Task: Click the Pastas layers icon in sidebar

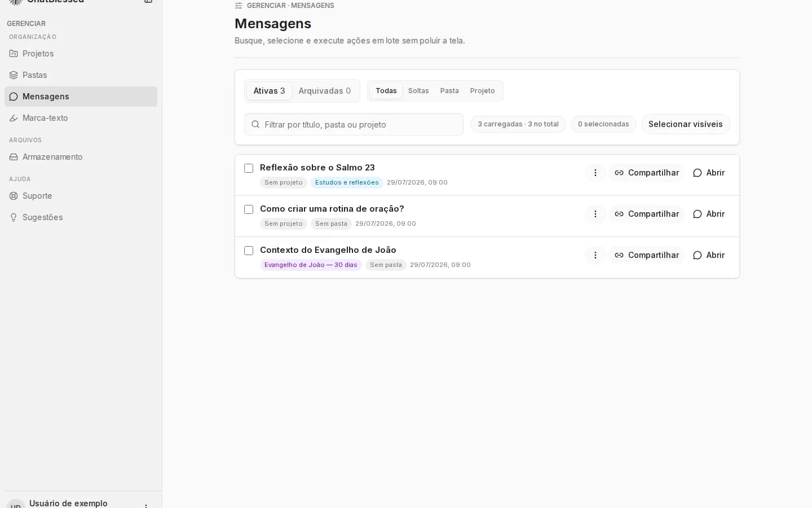Action: coord(14,75)
